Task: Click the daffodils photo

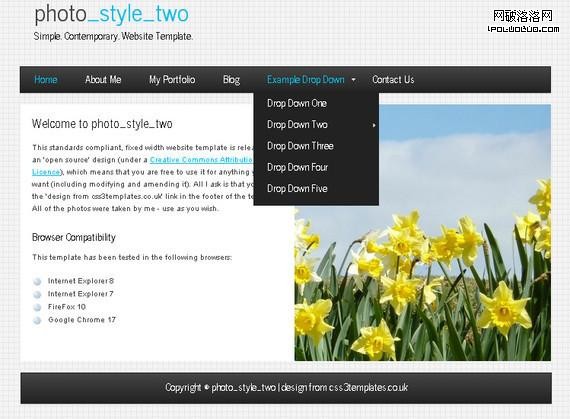Action: [x=422, y=233]
